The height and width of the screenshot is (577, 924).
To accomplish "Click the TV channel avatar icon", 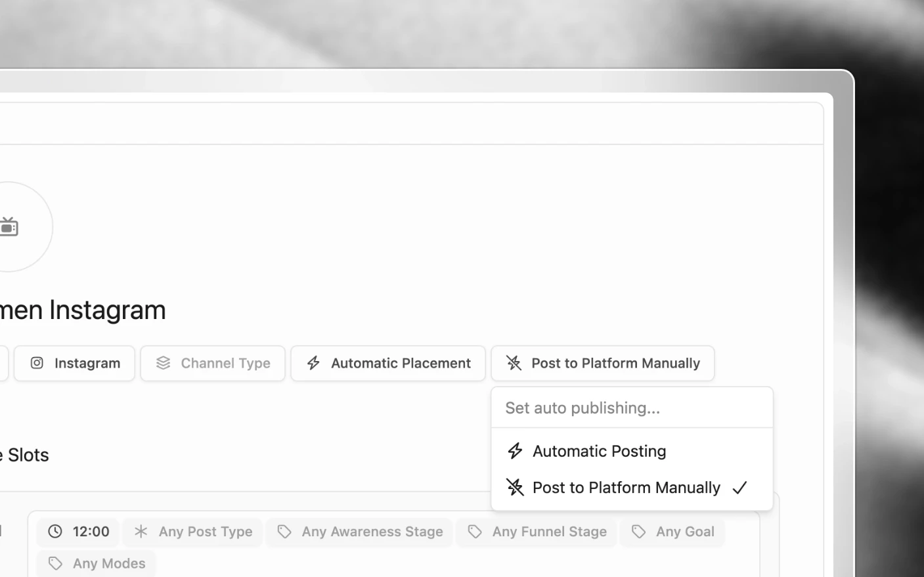I will point(9,226).
